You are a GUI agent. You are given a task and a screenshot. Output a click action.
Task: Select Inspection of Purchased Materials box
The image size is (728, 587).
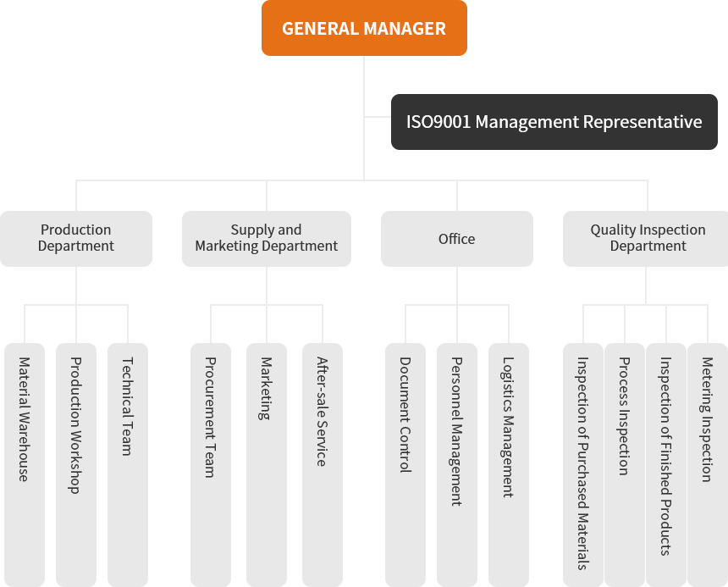pos(583,465)
